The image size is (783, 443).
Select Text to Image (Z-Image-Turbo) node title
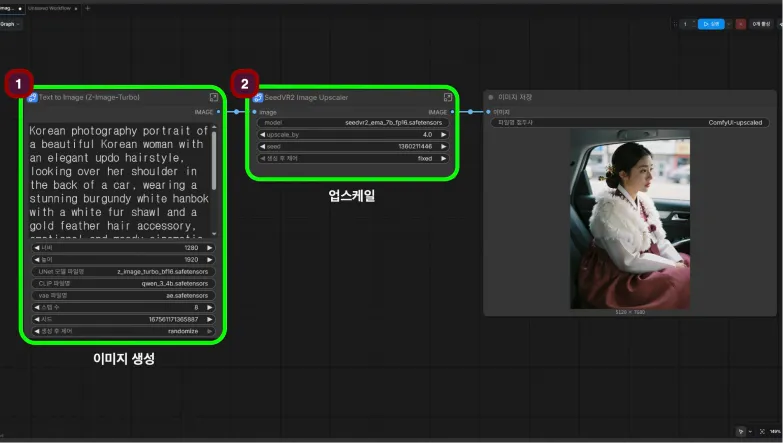[x=89, y=97]
